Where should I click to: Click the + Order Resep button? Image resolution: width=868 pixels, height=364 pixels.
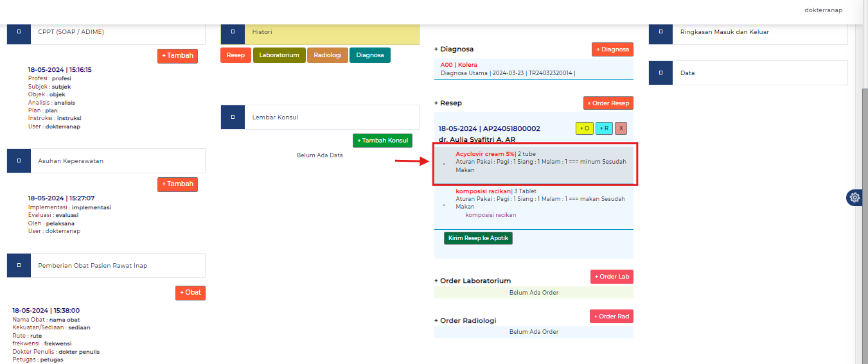click(x=608, y=103)
